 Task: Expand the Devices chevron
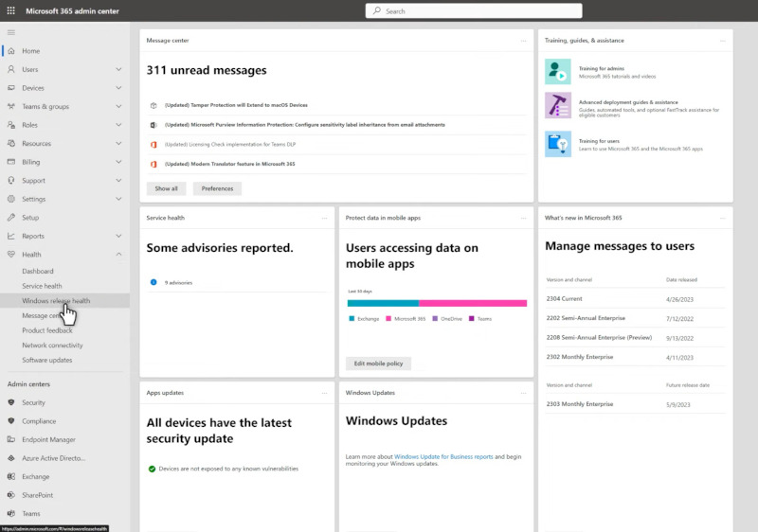click(x=118, y=88)
